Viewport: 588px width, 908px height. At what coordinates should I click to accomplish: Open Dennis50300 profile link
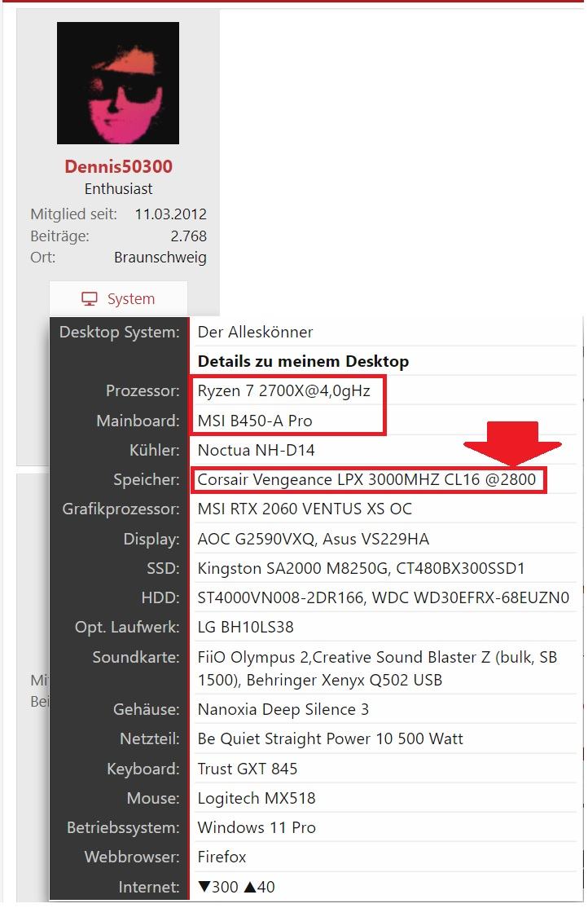[119, 166]
